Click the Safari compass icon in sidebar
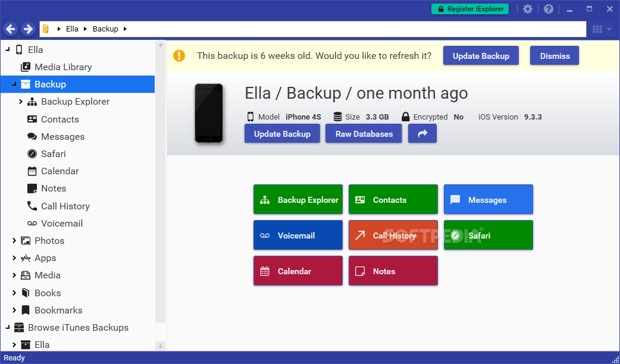The height and width of the screenshot is (364, 620). tap(32, 153)
